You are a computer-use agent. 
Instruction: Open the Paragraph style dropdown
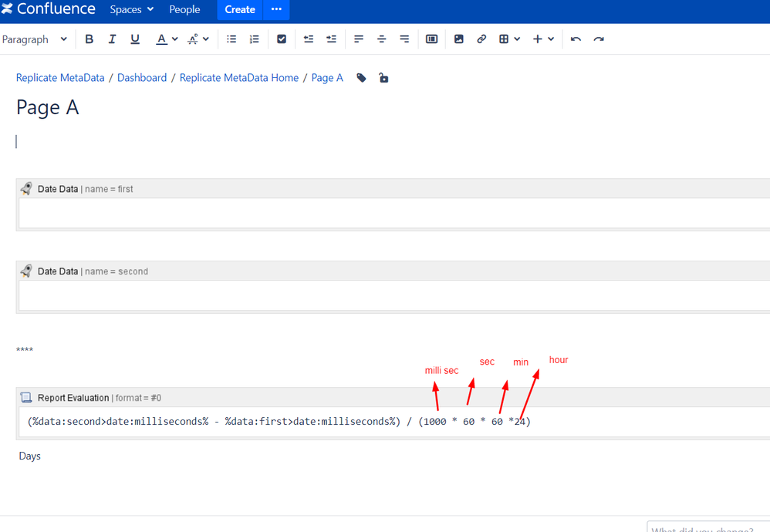(35, 39)
